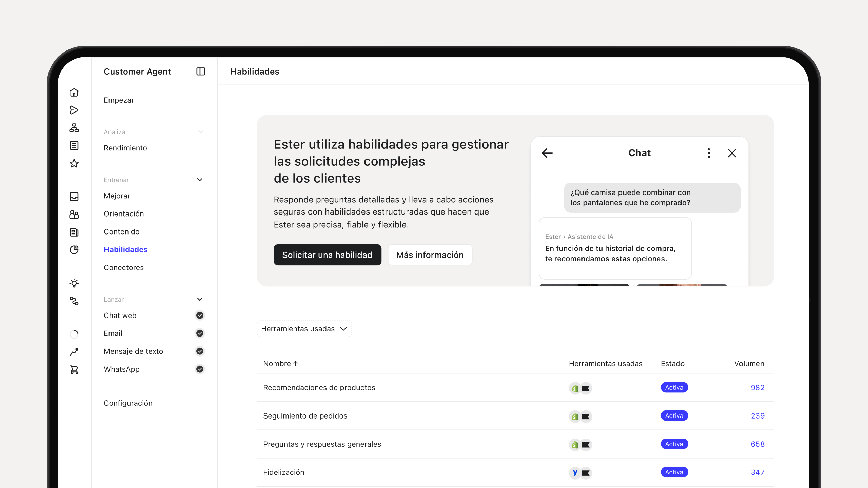Open the trending arrow growth icon
Viewport: 868px width, 488px height.
pyautogui.click(x=74, y=352)
